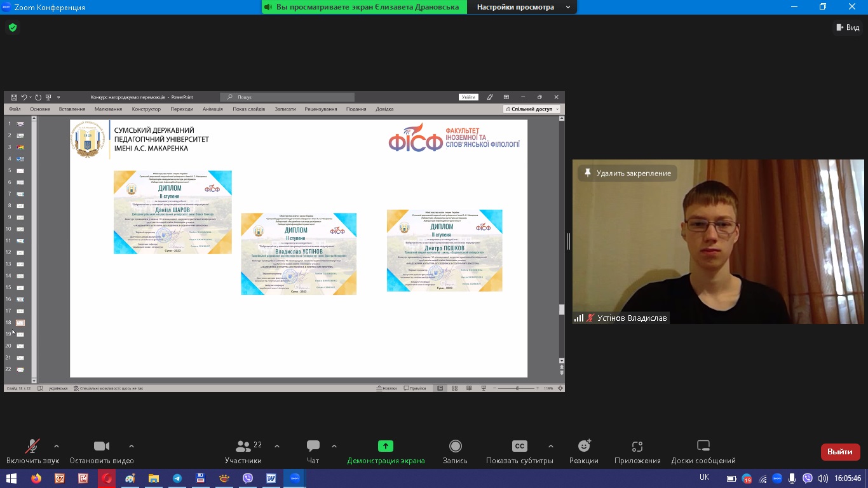This screenshot has width=868, height=488.
Task: Expand participants options arrow
Action: (x=277, y=446)
